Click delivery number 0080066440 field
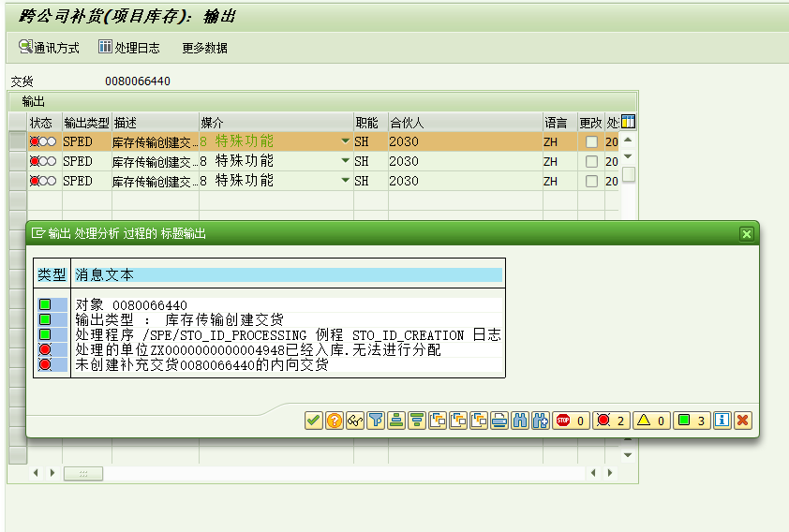The image size is (789, 532). [138, 81]
